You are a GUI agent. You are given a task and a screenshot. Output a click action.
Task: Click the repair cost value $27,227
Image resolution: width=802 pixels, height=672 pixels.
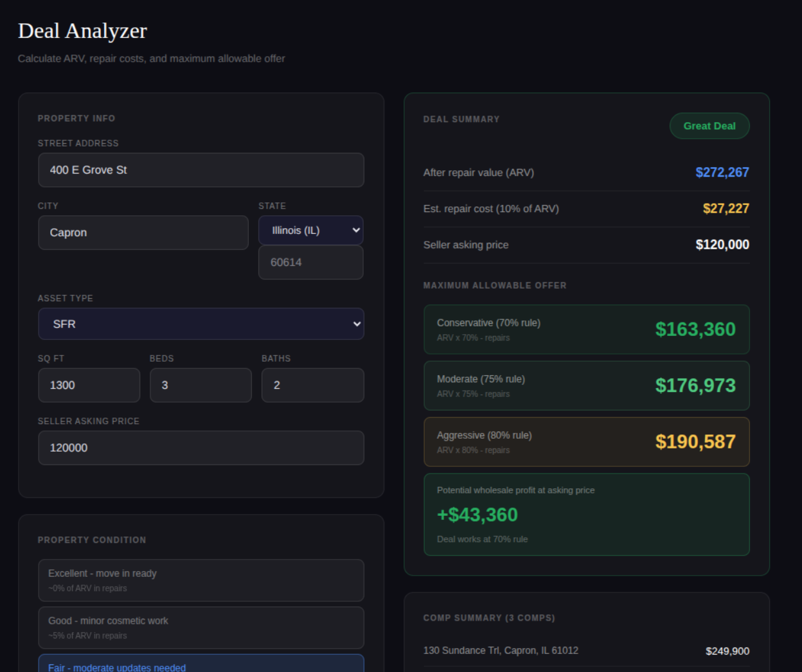pos(726,208)
